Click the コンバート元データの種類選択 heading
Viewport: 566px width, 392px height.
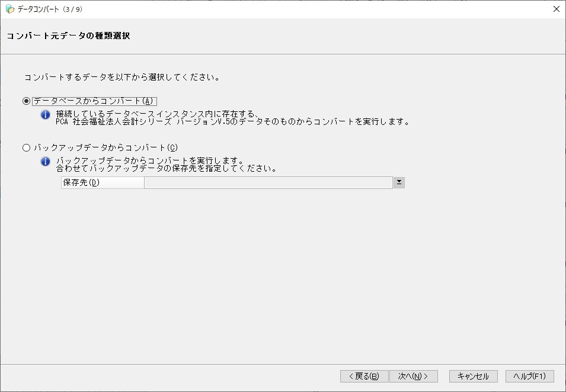coord(68,36)
